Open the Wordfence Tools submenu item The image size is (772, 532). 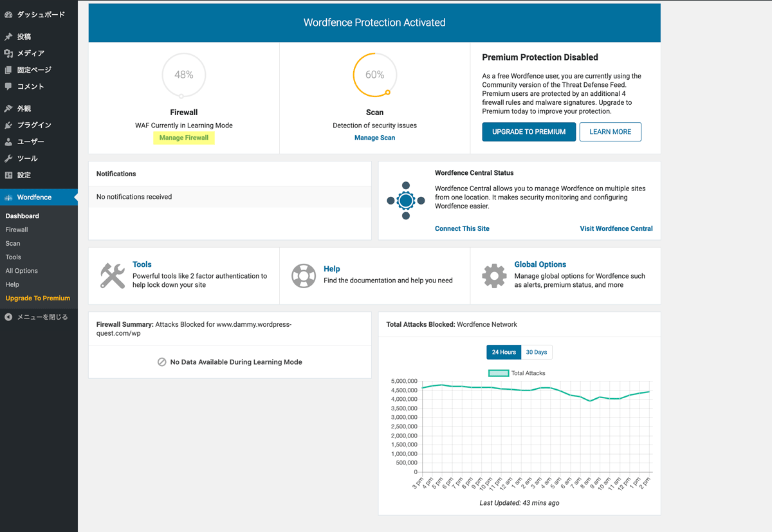[x=14, y=257]
